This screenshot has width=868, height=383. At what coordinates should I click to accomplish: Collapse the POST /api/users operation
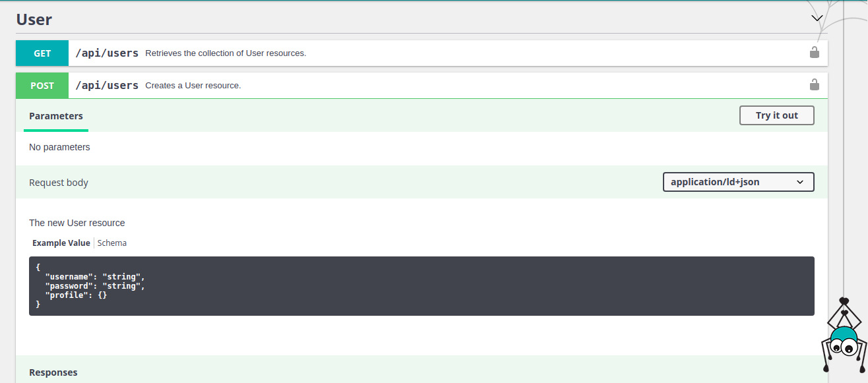click(264, 85)
